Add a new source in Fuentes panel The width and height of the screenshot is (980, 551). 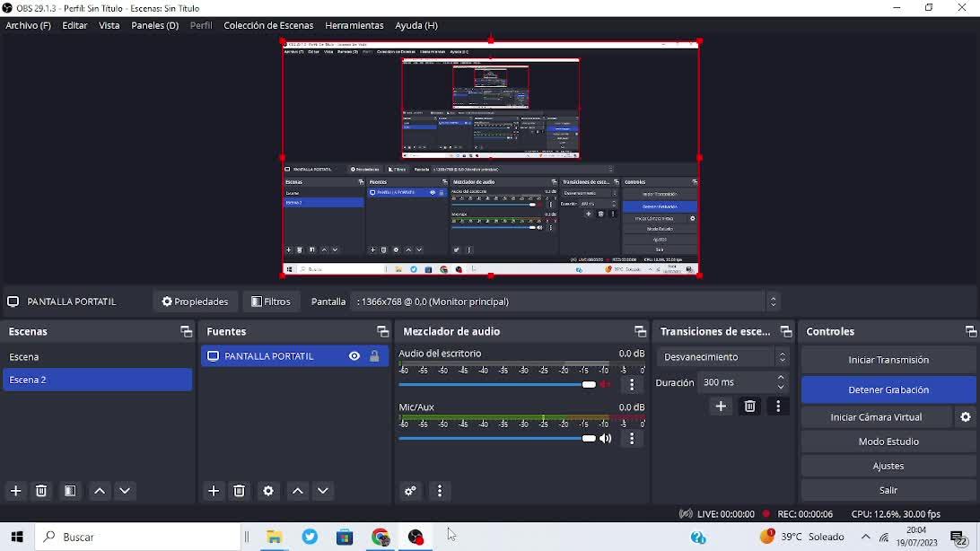tap(214, 491)
